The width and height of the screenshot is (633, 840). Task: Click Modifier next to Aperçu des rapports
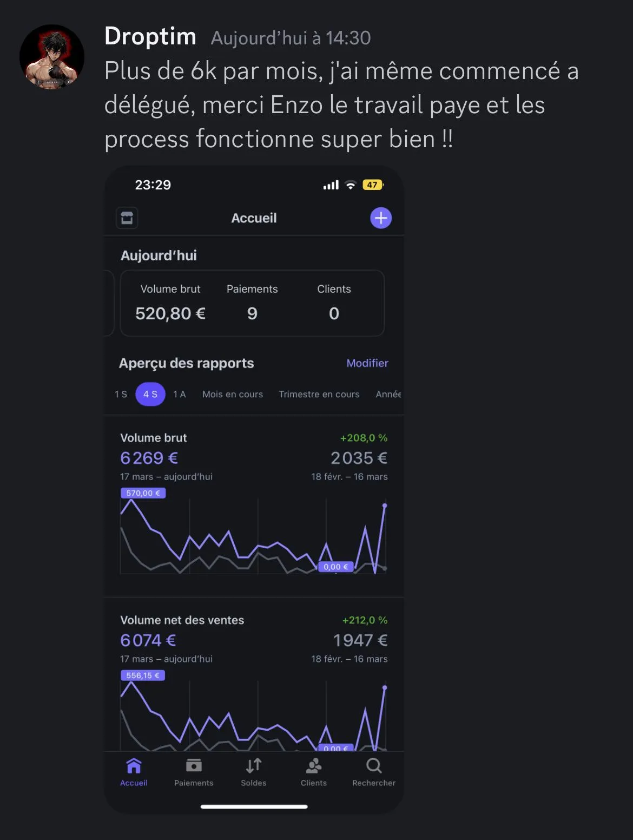tap(367, 363)
